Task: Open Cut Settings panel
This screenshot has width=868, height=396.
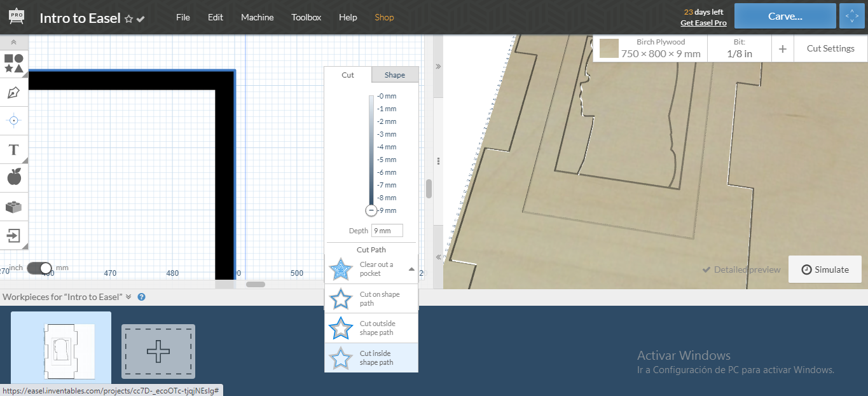Action: (x=830, y=48)
